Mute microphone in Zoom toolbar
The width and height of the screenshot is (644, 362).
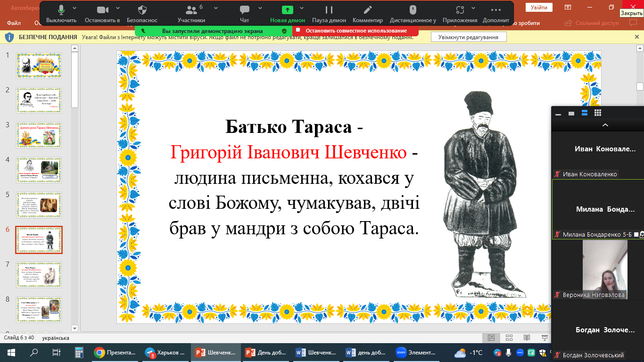(x=61, y=10)
